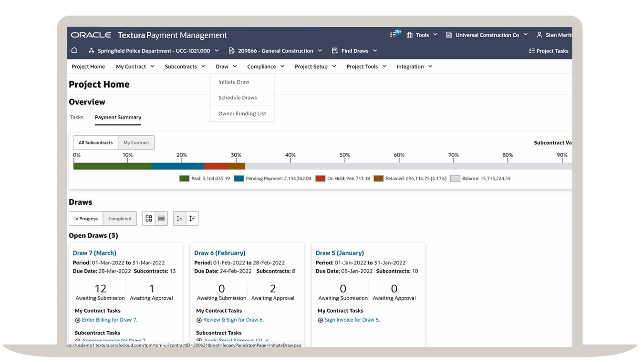Switch to the Tasks tab
The height and width of the screenshot is (364, 641).
tap(77, 117)
